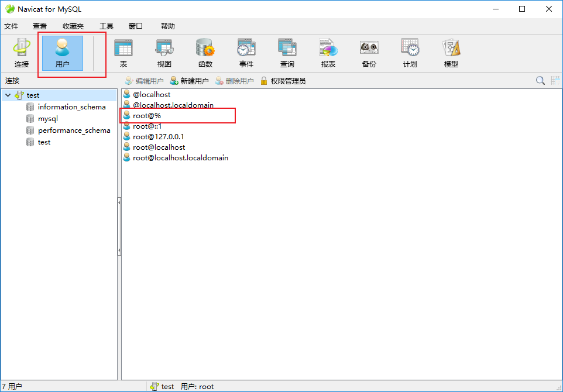Viewport: 563px width, 392px height.
Task: Open the 模型 (Model) toolbar icon
Action: pos(451,53)
